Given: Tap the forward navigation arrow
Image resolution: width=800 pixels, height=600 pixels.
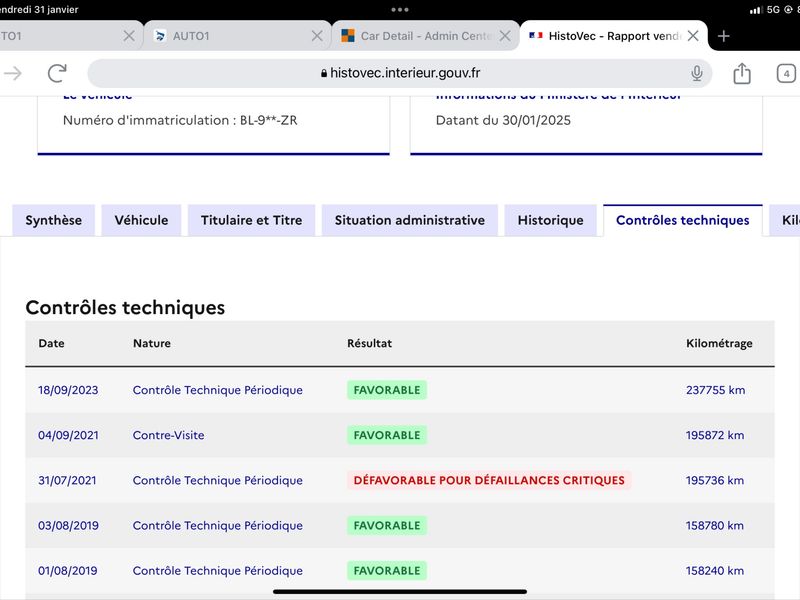Looking at the screenshot, I should tap(13, 73).
